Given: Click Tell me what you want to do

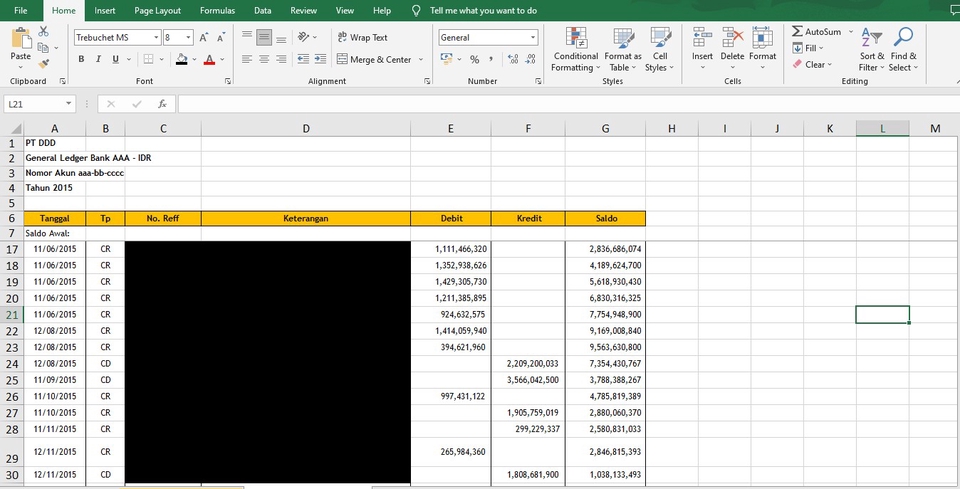Looking at the screenshot, I should point(483,10).
